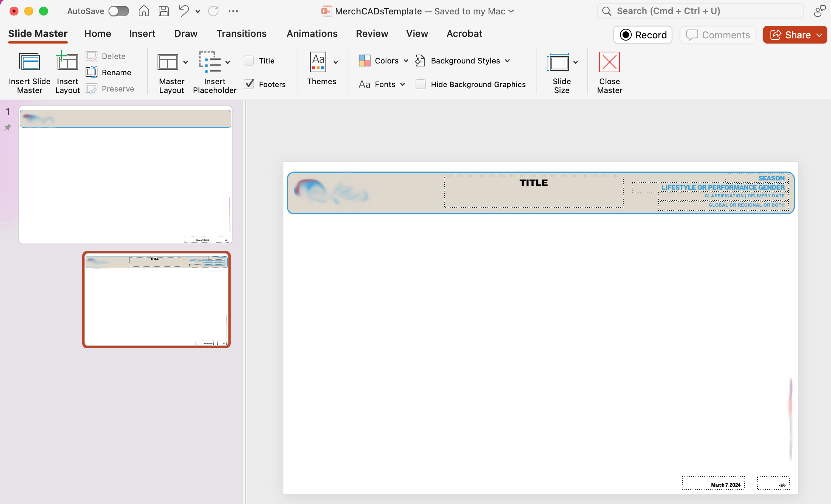
Task: Click the Record button
Action: [642, 35]
